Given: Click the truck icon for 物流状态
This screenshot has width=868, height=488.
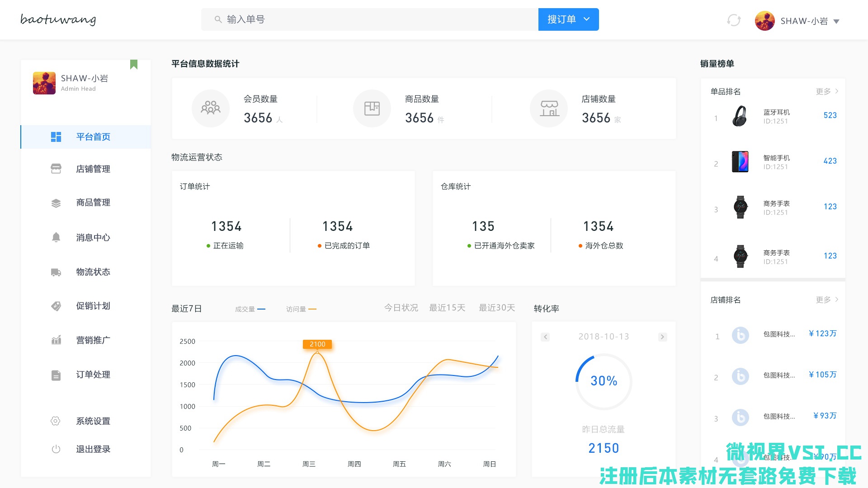Looking at the screenshot, I should pyautogui.click(x=56, y=272).
